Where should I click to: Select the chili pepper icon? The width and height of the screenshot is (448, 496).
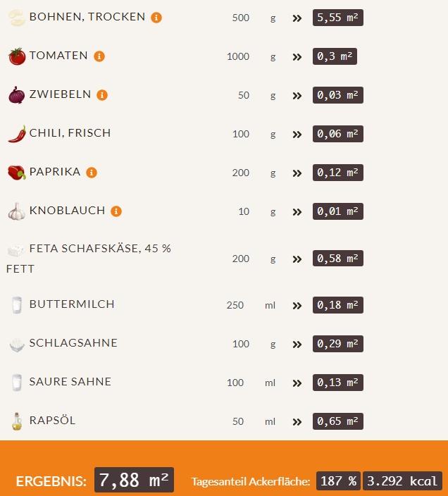[17, 134]
